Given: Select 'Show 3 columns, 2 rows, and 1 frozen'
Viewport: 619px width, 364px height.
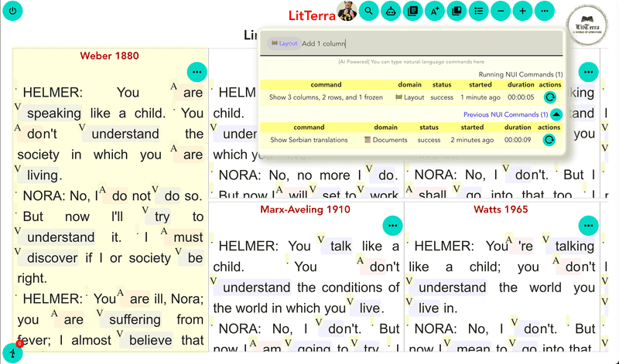Looking at the screenshot, I should (x=326, y=97).
